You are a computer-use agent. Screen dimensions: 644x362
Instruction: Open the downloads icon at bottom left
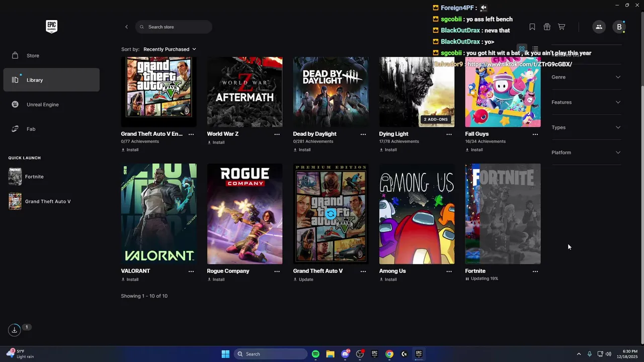point(15,330)
